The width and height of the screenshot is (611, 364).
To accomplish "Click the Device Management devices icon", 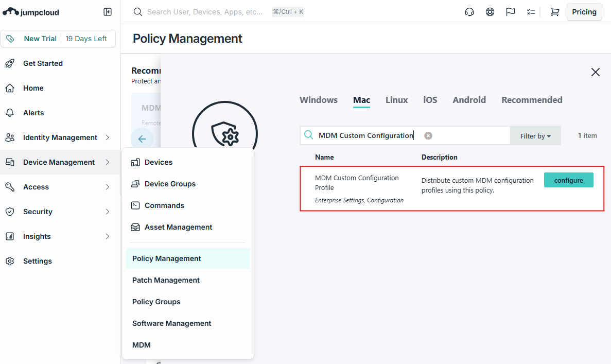I will pyautogui.click(x=10, y=162).
